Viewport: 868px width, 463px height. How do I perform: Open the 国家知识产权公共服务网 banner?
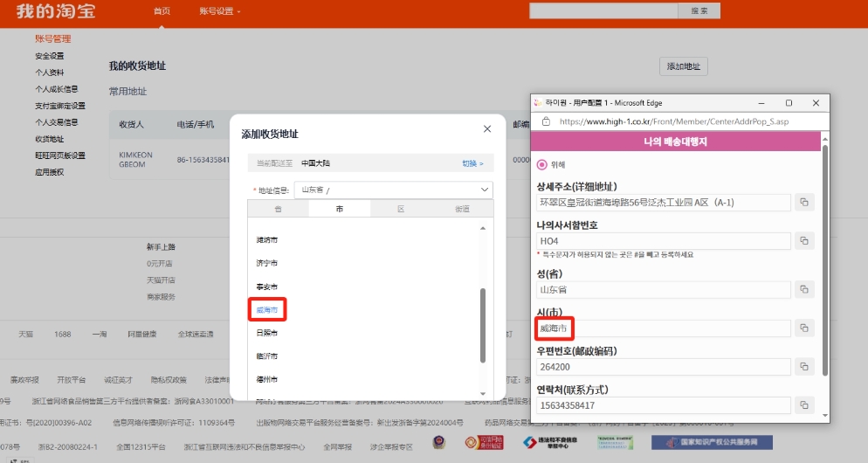pos(712,442)
